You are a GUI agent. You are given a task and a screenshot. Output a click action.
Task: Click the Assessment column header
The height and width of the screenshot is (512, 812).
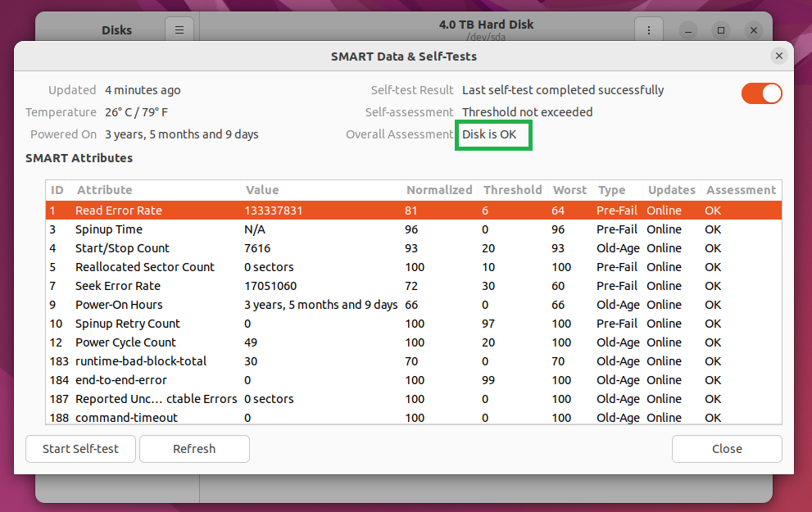tap(741, 190)
